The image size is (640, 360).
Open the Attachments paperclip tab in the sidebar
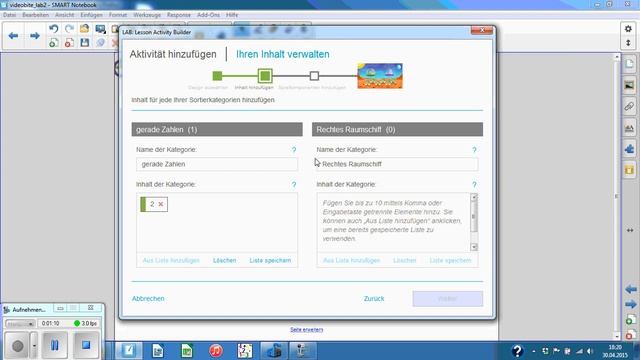pos(629,106)
